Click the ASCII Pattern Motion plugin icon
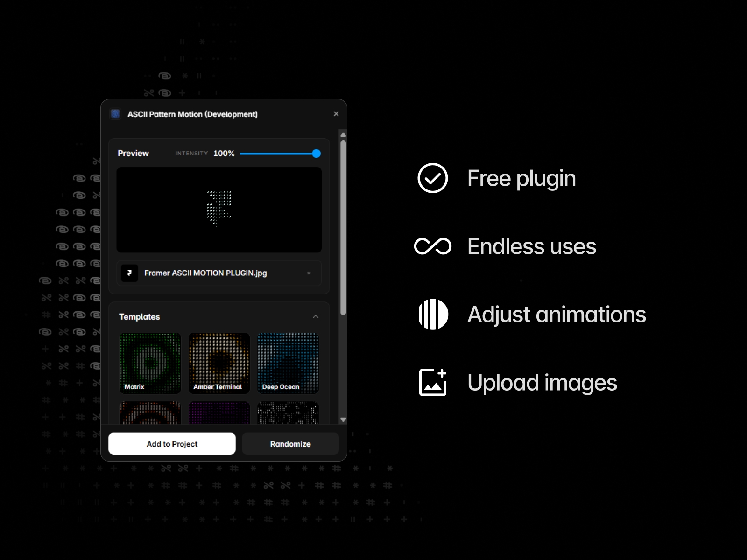 [115, 114]
